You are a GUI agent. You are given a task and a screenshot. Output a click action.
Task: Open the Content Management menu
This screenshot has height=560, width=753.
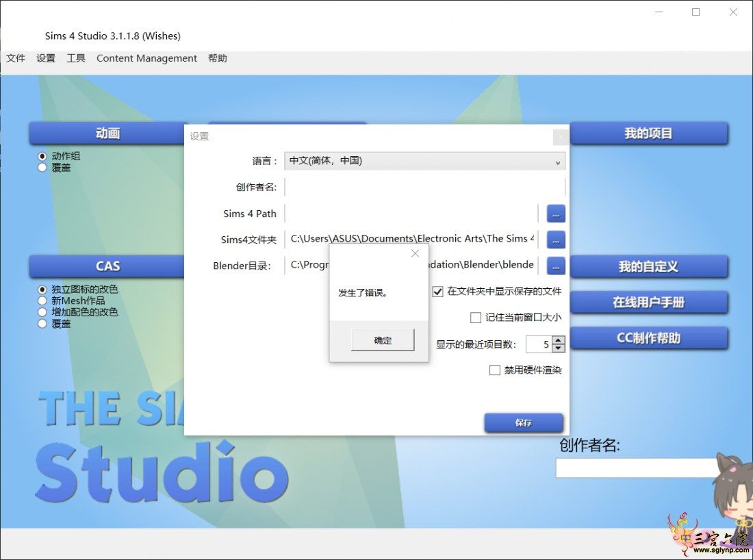click(x=146, y=58)
